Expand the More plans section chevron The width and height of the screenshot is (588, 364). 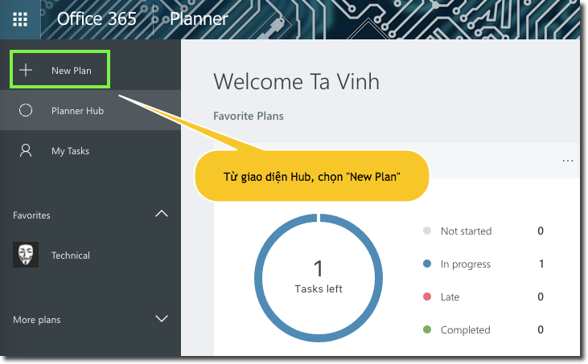tap(162, 319)
